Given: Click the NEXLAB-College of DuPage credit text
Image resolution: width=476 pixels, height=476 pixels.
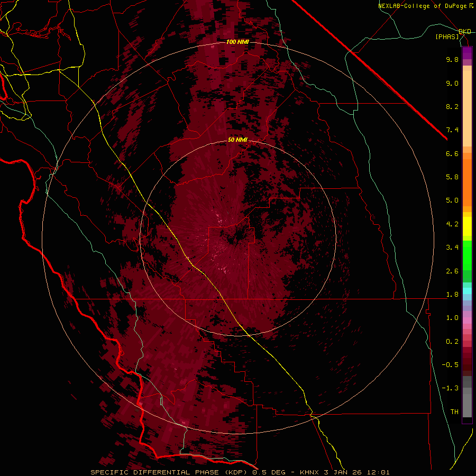Looking at the screenshot, I should coord(423,6).
